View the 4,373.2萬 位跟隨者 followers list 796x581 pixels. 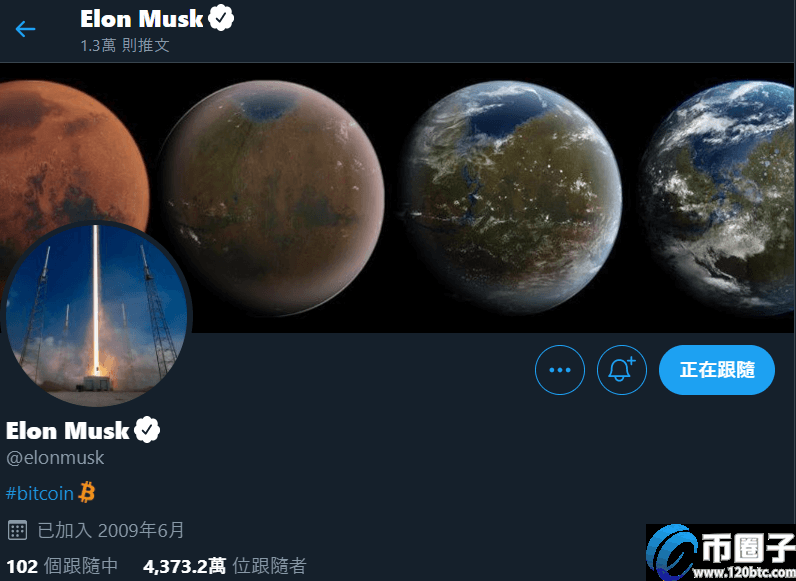[x=224, y=566]
